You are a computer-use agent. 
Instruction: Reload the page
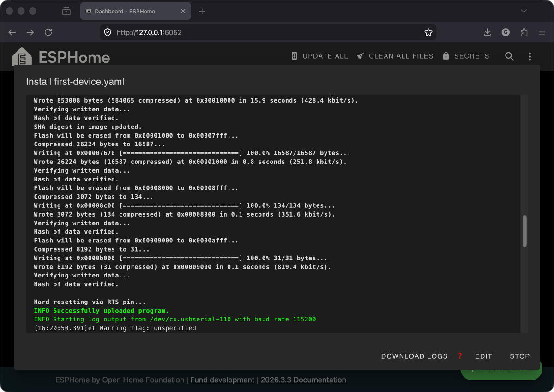(x=48, y=32)
